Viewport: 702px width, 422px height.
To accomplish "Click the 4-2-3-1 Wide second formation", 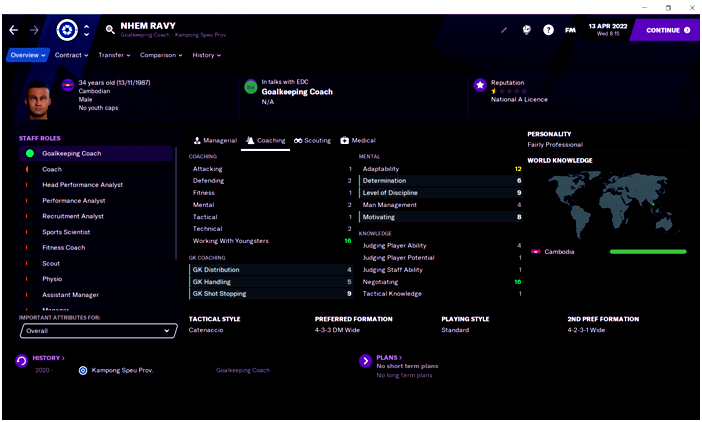I will pyautogui.click(x=586, y=330).
